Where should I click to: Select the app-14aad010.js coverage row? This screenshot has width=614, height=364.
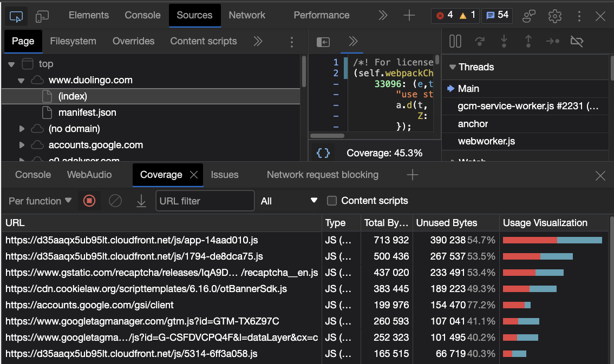(x=305, y=240)
